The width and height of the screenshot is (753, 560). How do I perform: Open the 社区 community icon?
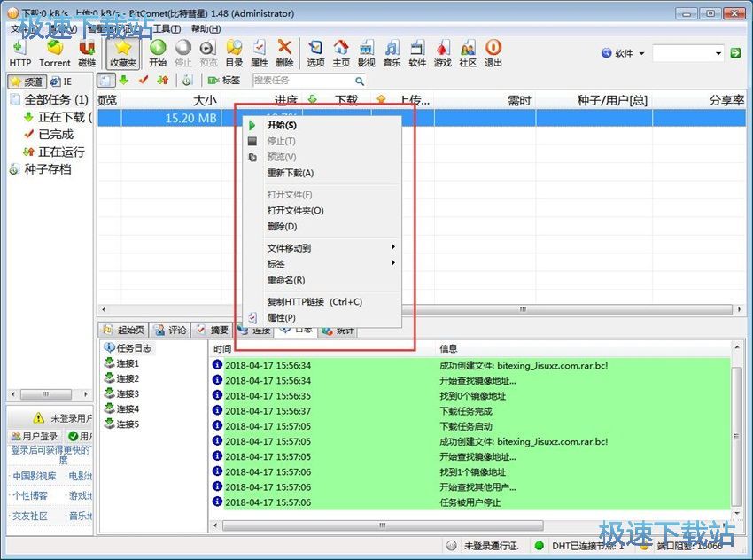point(468,53)
